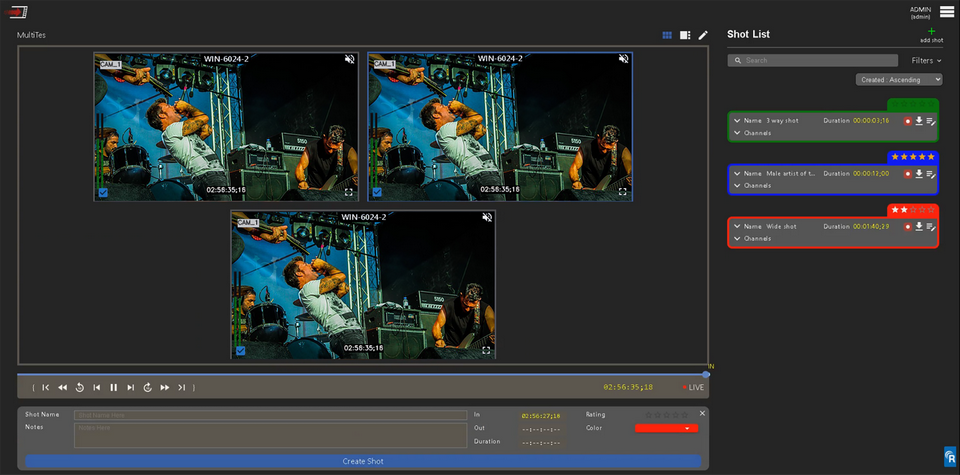
Task: Toggle the checkbox on top-left video tile
Action: tap(103, 193)
